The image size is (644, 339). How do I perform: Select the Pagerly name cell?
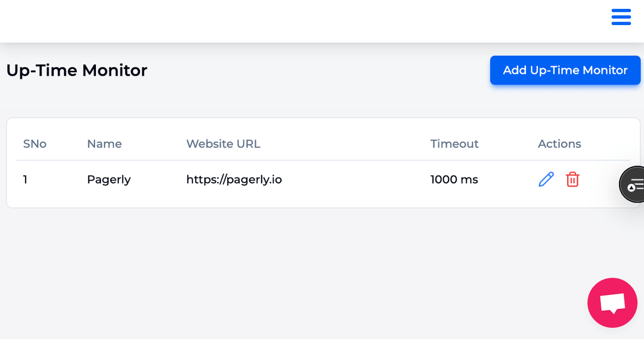tap(109, 180)
